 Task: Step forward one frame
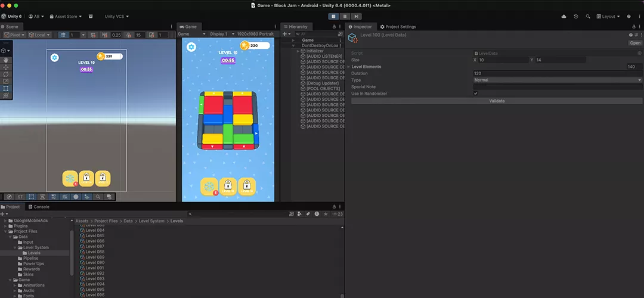point(356,17)
